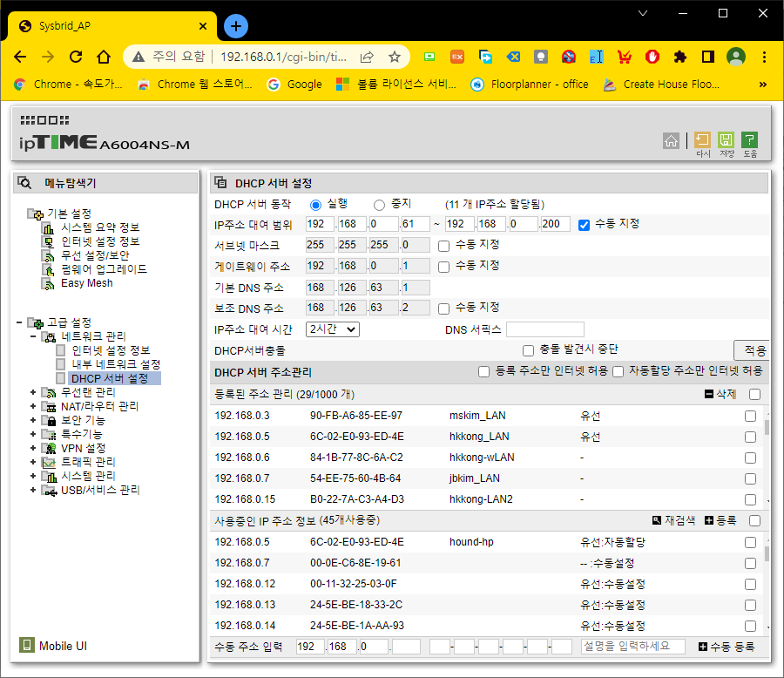Screen dimensions: 784x678
Task: Open the Chrome profile avatar
Action: [736, 57]
